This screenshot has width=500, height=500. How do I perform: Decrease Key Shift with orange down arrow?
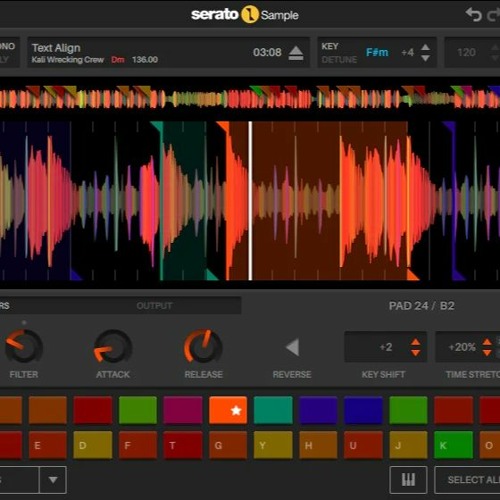[x=416, y=353]
